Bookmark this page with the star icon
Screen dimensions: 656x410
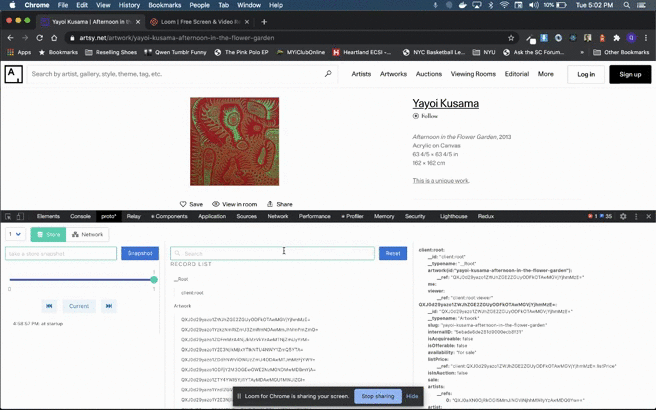click(511, 38)
